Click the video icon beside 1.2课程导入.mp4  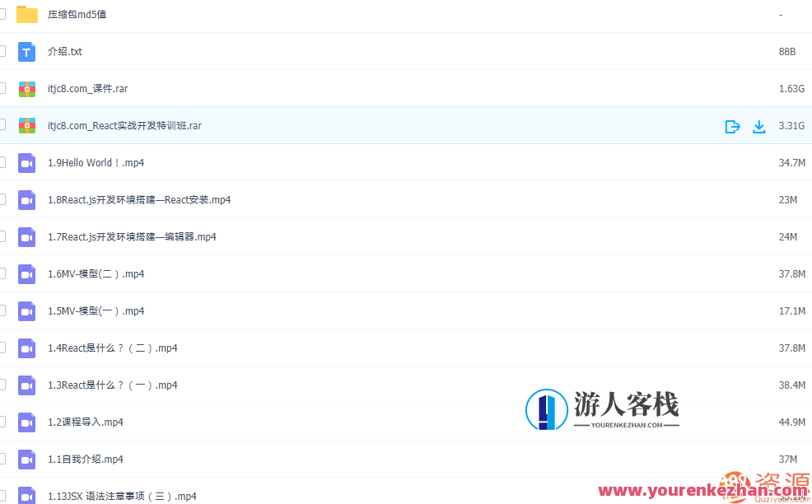click(x=27, y=422)
